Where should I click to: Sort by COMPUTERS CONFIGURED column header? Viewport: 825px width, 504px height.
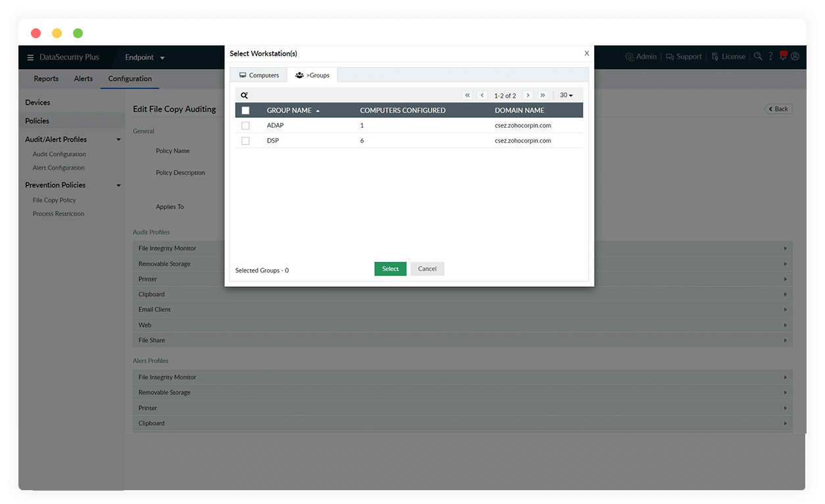coord(403,111)
